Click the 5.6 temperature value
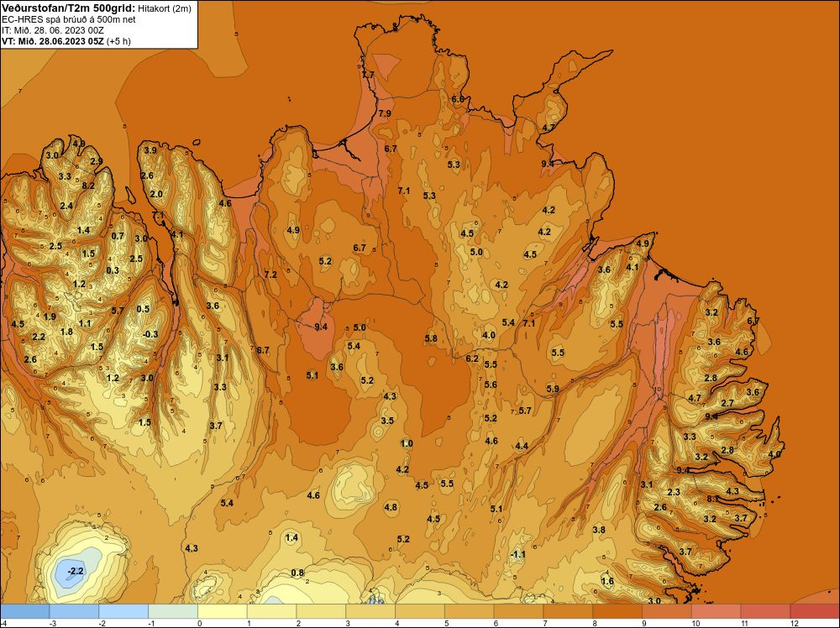Viewport: 840px width, 628px height. point(491,385)
